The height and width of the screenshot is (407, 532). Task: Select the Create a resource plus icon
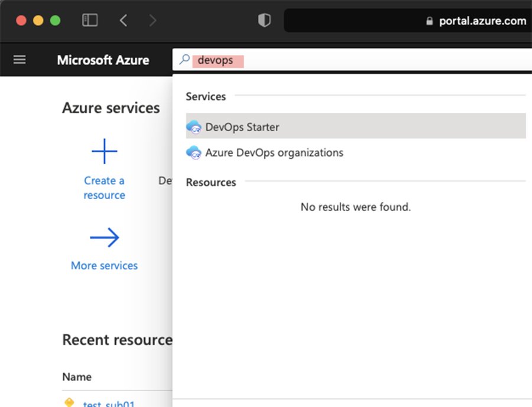click(x=104, y=151)
